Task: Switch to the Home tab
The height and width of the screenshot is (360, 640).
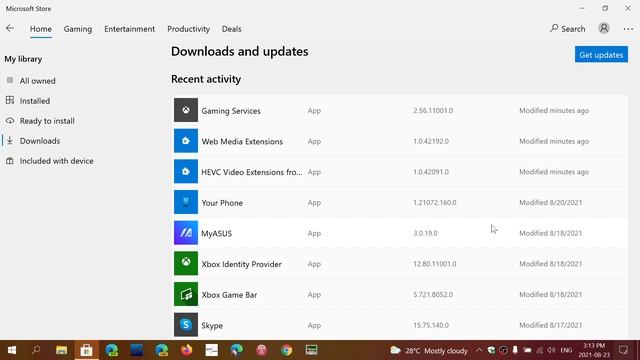Action: point(40,29)
